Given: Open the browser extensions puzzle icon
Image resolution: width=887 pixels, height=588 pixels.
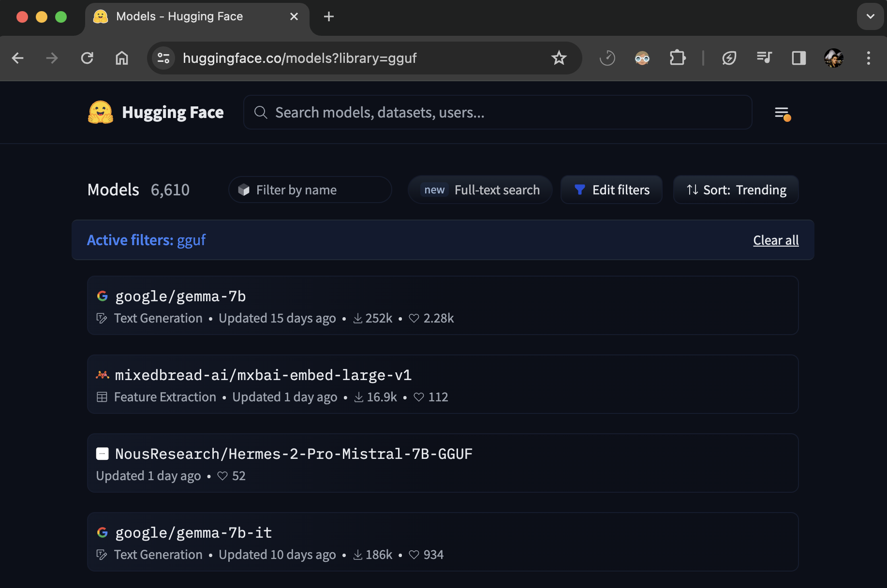Looking at the screenshot, I should pos(677,58).
